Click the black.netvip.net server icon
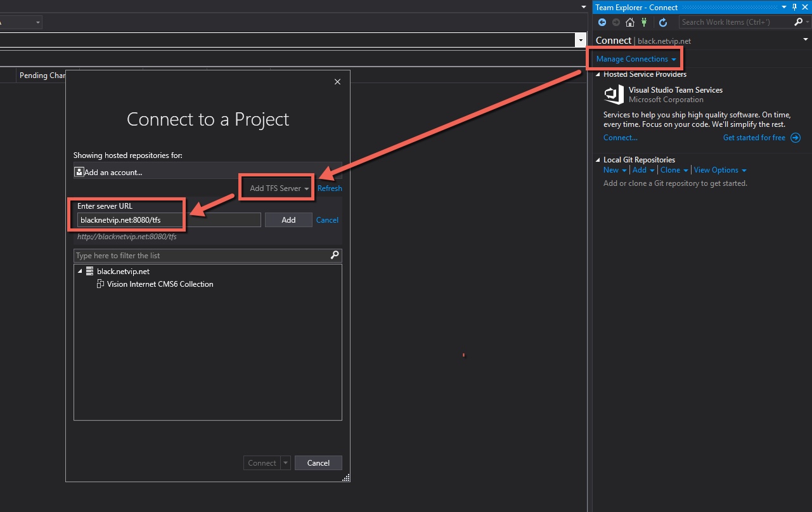The width and height of the screenshot is (812, 512). click(x=89, y=271)
